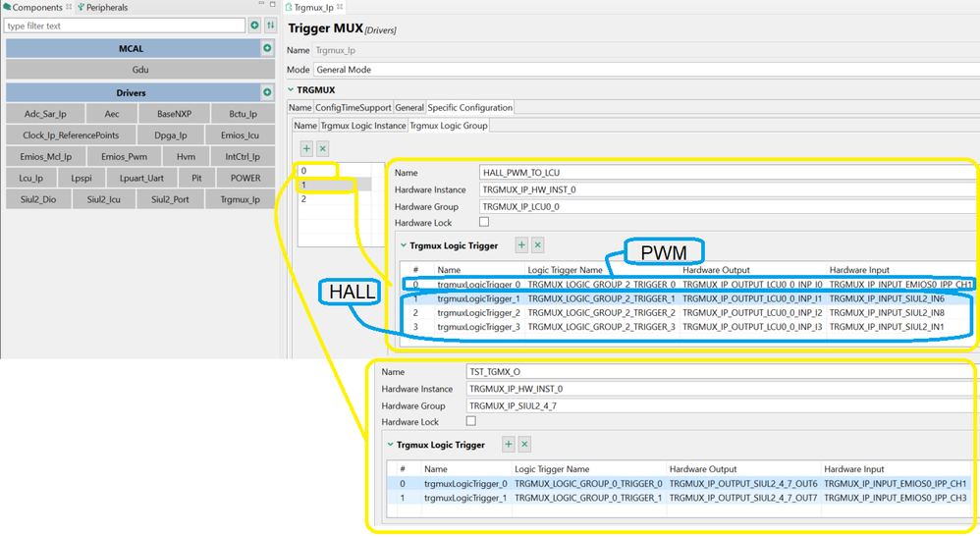Minimize the Components panel view

(261, 4)
